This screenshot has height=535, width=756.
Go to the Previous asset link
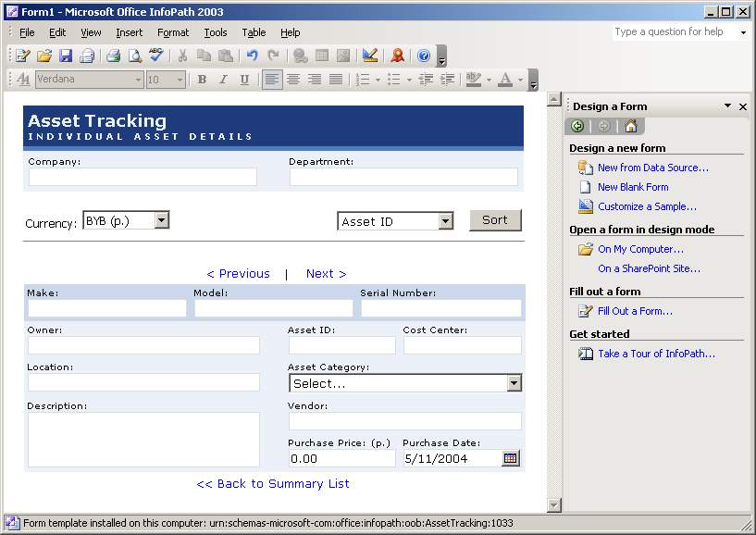click(238, 274)
